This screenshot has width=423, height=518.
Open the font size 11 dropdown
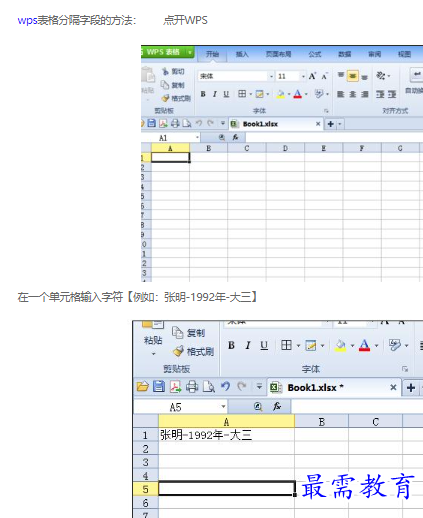303,76
